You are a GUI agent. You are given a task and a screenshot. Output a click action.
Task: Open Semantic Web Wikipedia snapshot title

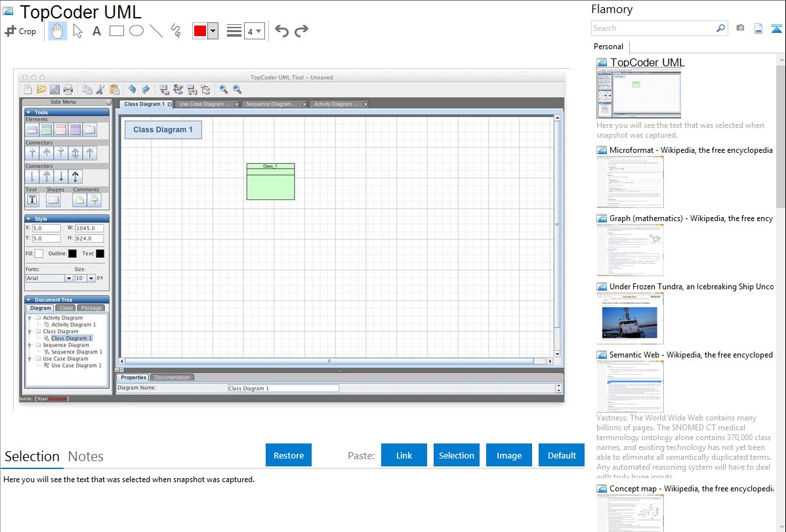pyautogui.click(x=691, y=354)
